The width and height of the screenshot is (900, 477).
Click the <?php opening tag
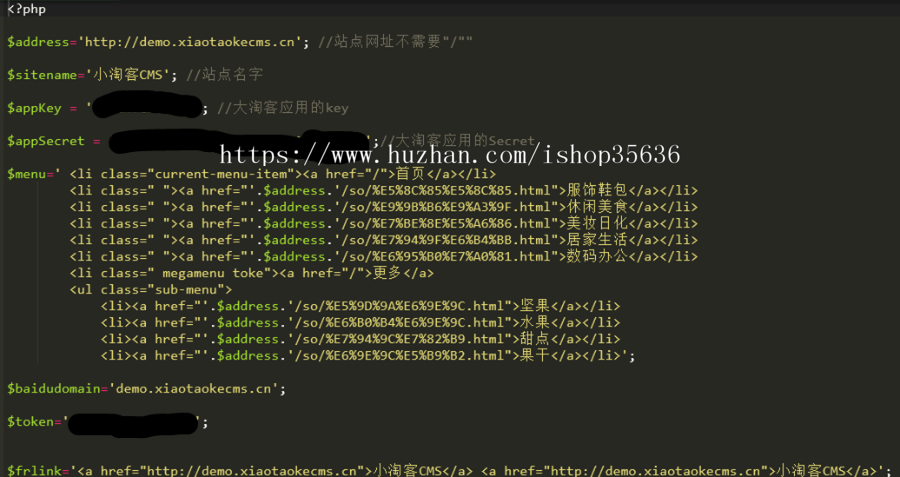pos(26,9)
